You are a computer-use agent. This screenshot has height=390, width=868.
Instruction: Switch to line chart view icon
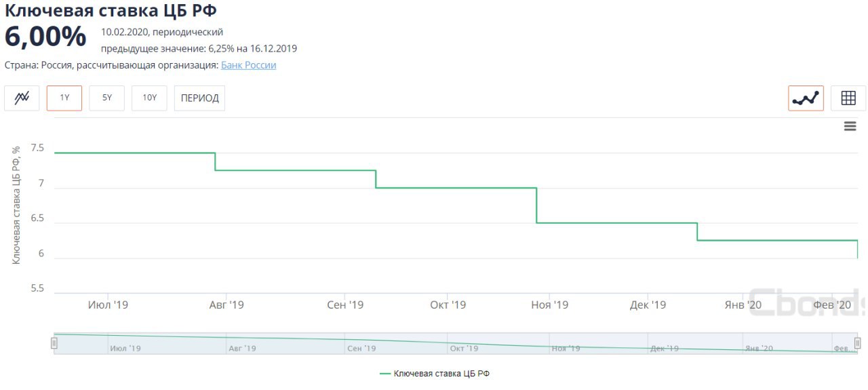coord(806,98)
